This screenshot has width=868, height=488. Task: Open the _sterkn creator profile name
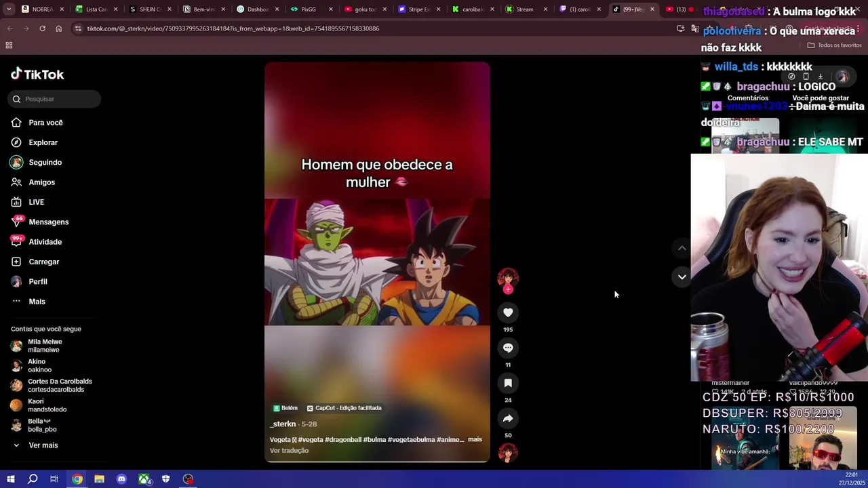pos(283,424)
